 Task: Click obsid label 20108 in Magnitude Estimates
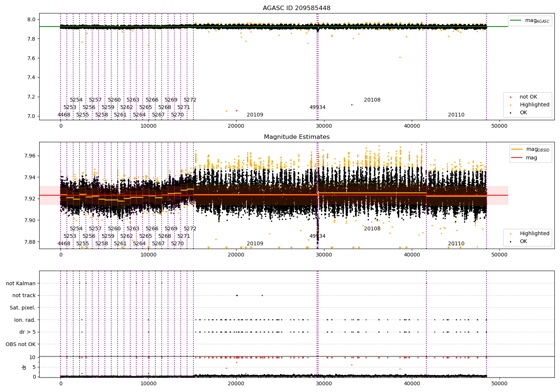tap(372, 228)
